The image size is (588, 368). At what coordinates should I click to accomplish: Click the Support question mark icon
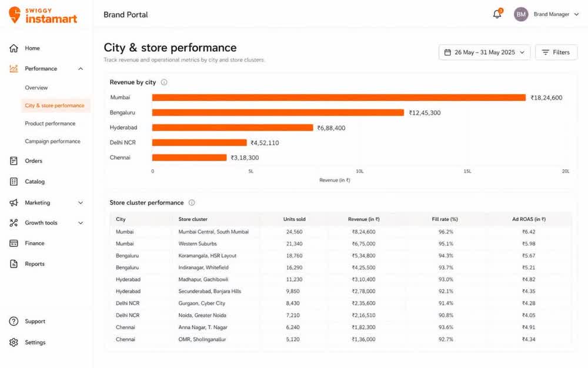pyautogui.click(x=14, y=321)
